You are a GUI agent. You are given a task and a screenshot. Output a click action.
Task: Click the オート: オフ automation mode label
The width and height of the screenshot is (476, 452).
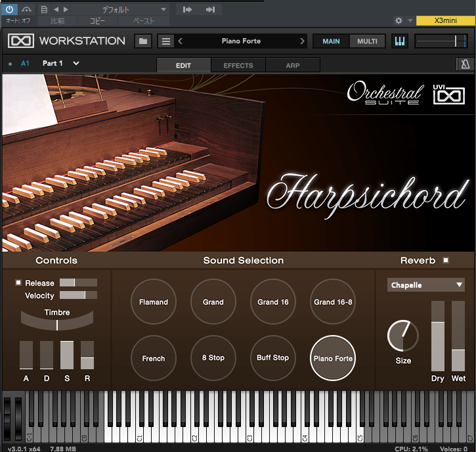tap(18, 20)
